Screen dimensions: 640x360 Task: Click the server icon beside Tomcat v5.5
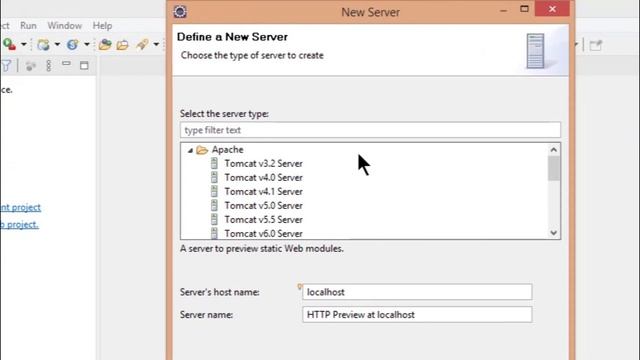(214, 219)
